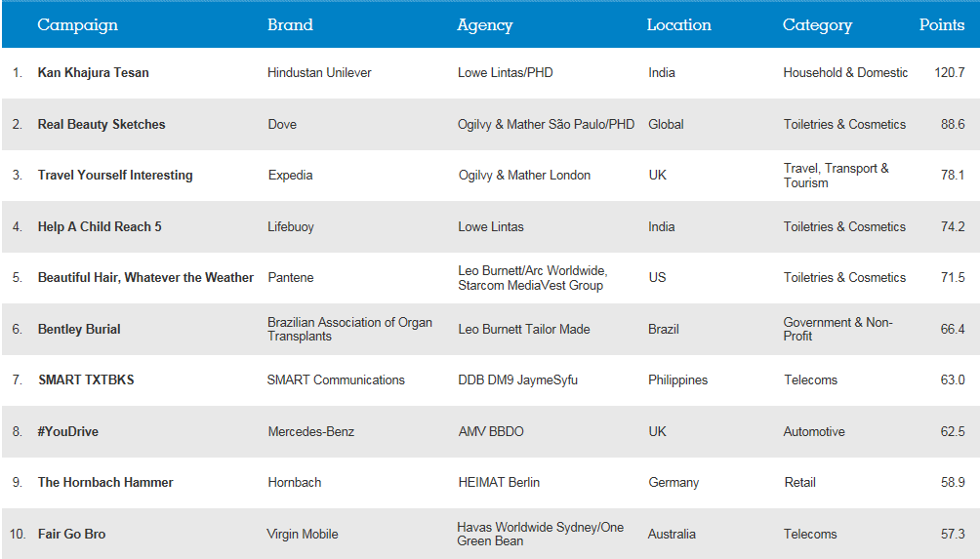Open Help A Child Reach 5 campaign
This screenshot has height=559, width=980.
100,227
